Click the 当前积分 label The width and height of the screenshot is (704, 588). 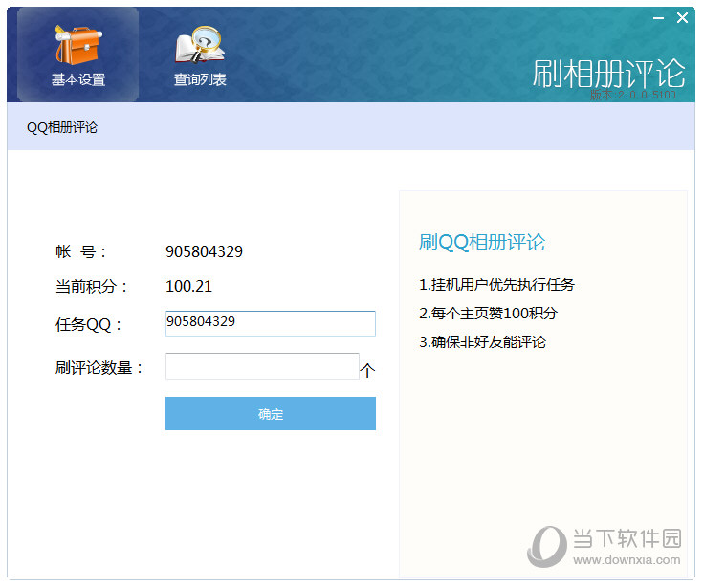pyautogui.click(x=92, y=286)
